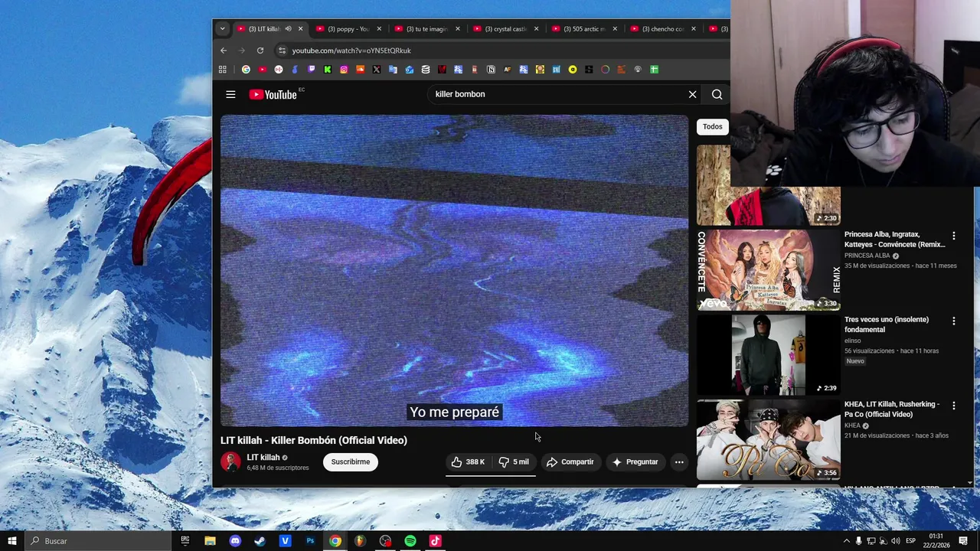Open the 'Tres veces uno (insolente) fundamental' title

[887, 324]
